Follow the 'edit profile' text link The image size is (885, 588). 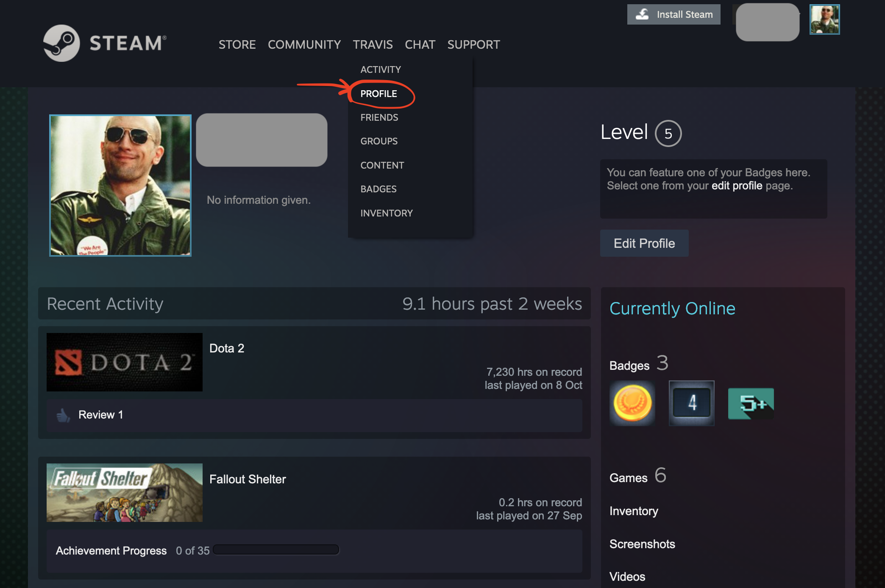737,186
